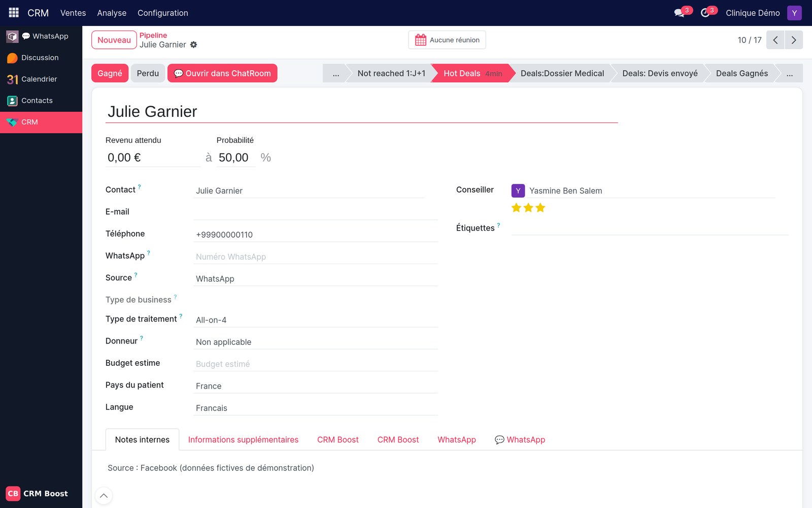Screen dimensions: 812x508
Task: Click the circular scroll-up chevron button
Action: point(104,496)
